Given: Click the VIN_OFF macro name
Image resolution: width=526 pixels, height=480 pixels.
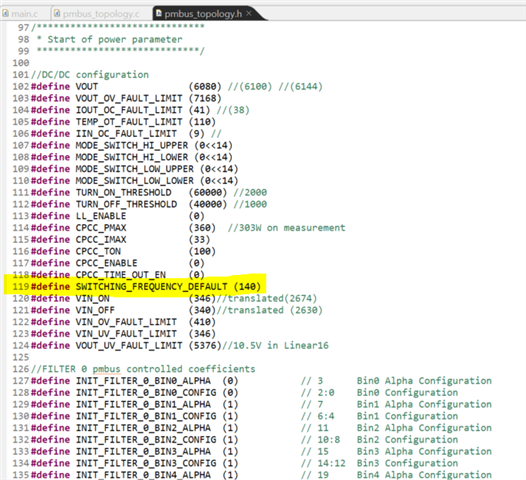Looking at the screenshot, I should (x=95, y=310).
